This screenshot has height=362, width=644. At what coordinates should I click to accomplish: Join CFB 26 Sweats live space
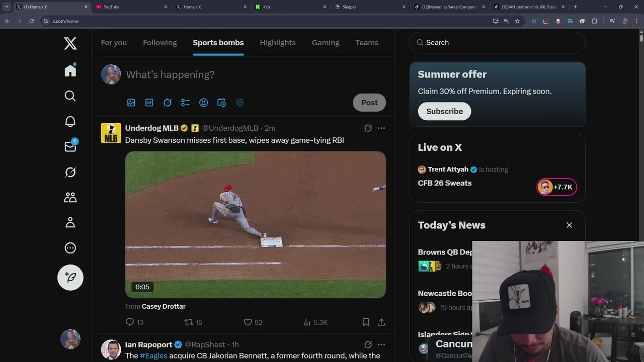[x=556, y=187]
